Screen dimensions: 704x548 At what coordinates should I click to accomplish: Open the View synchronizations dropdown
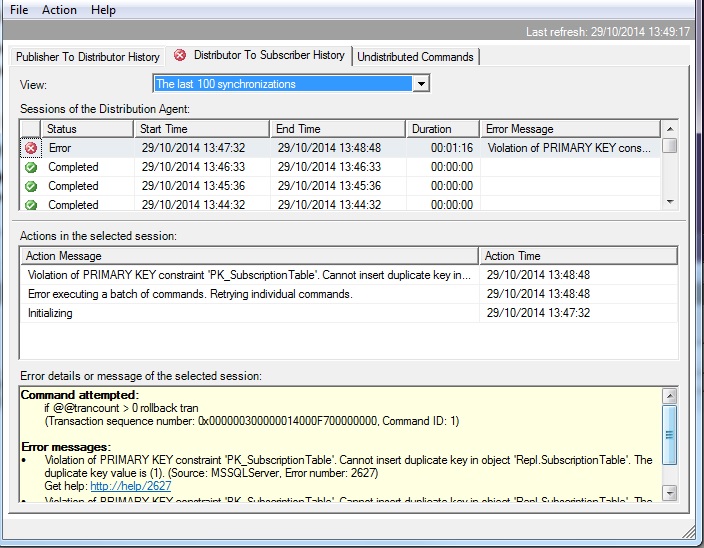[x=421, y=84]
